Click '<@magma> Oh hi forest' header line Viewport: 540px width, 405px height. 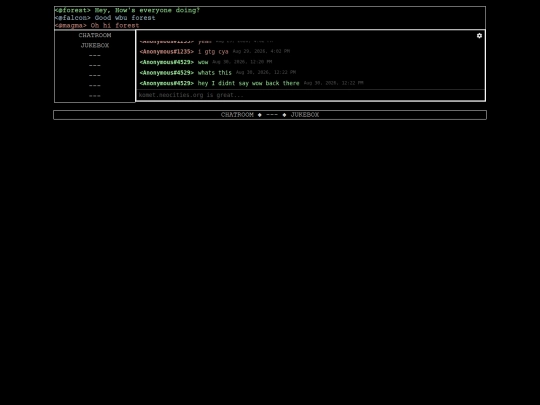[97, 25]
